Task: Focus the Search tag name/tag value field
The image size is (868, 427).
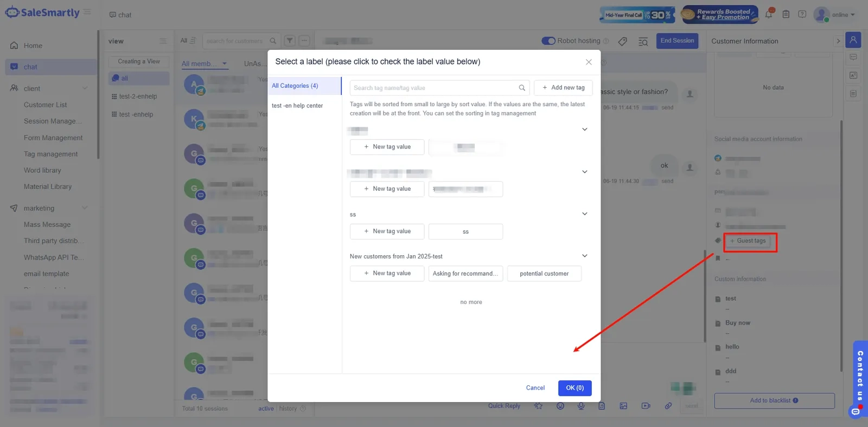Action: coord(439,88)
